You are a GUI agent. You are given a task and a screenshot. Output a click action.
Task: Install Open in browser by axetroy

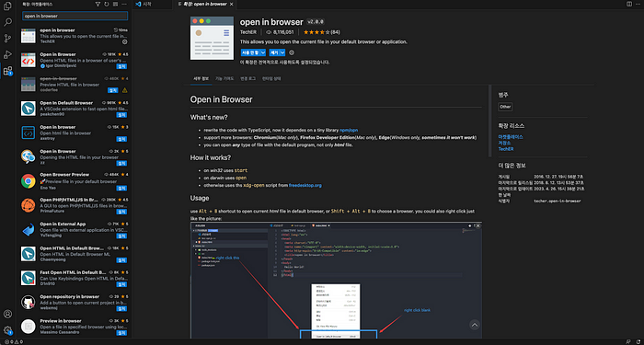[x=121, y=139]
